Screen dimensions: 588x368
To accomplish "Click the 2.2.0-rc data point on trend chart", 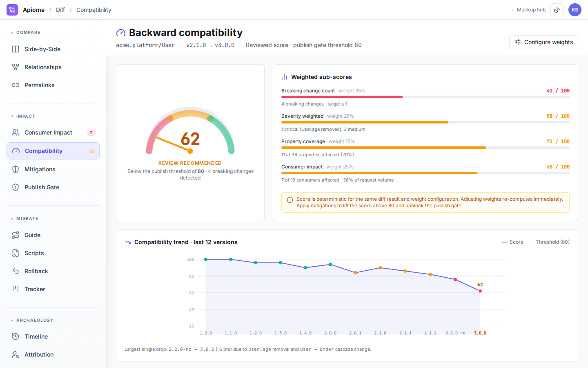I will [x=455, y=279].
